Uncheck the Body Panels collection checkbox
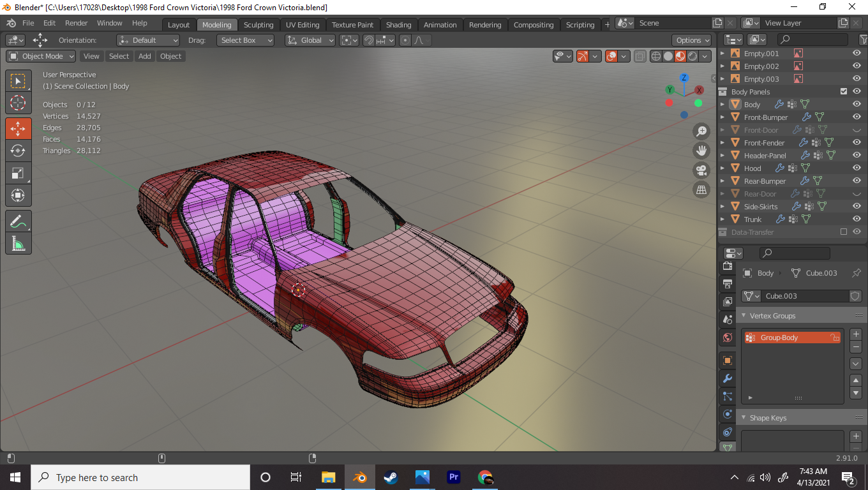The height and width of the screenshot is (490, 868). (x=844, y=92)
